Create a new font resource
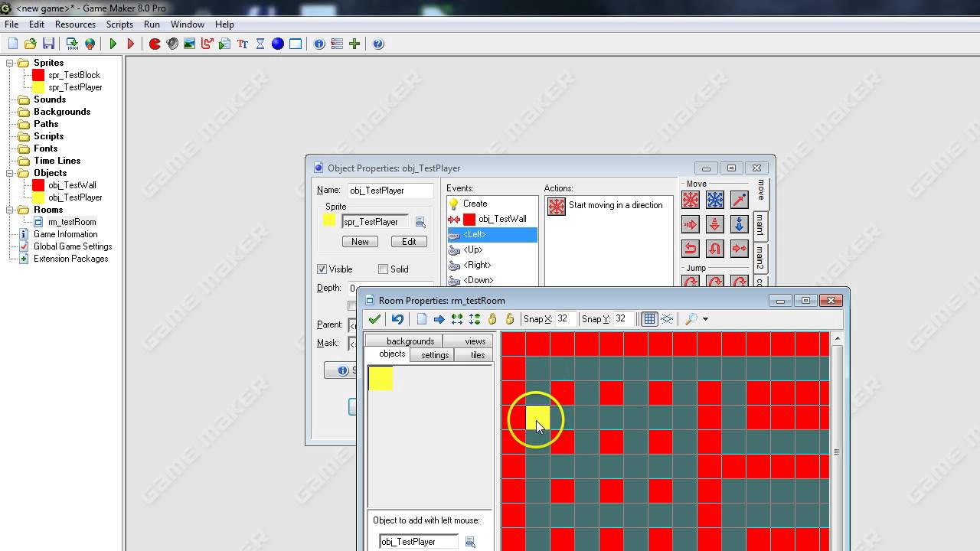The height and width of the screenshot is (551, 980). coord(243,44)
